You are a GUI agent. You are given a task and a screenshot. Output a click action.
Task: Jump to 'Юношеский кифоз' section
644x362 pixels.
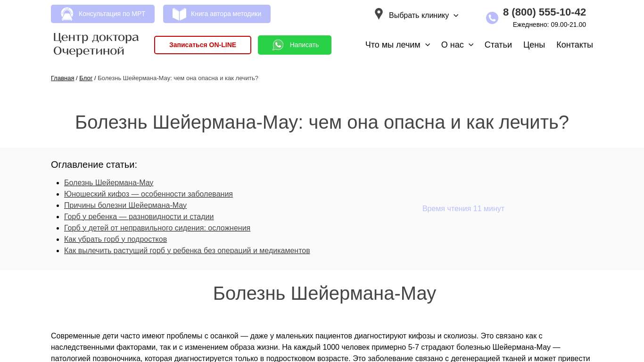[148, 194]
